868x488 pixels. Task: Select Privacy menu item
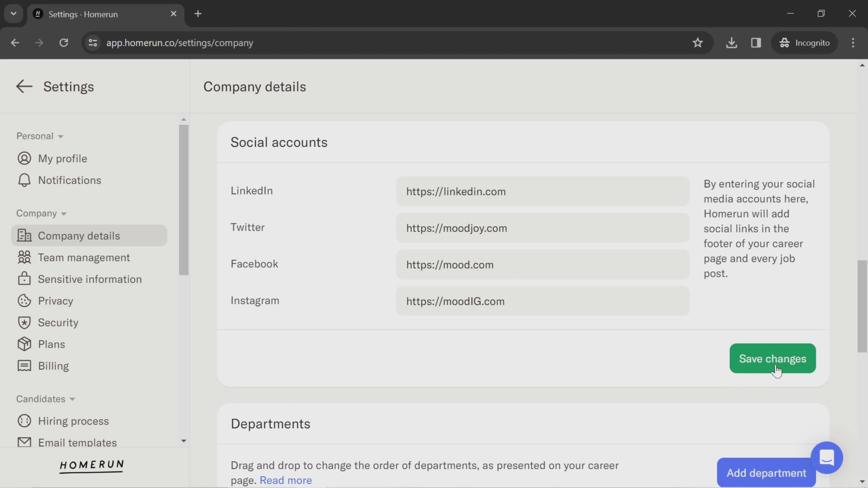[x=89, y=301]
